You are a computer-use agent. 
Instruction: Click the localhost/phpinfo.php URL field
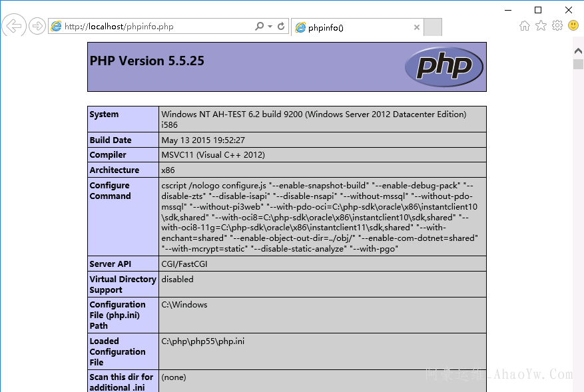coord(153,27)
